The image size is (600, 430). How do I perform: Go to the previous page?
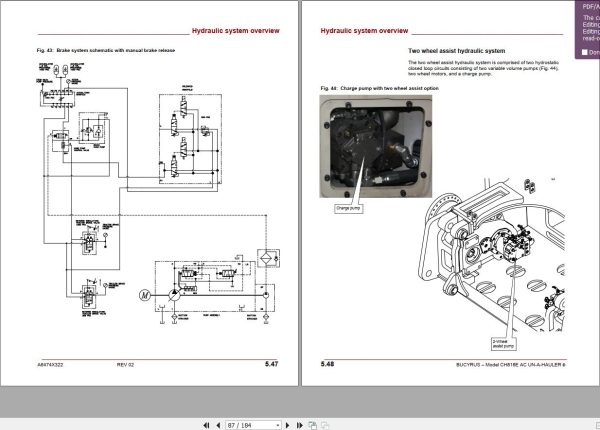click(x=218, y=425)
